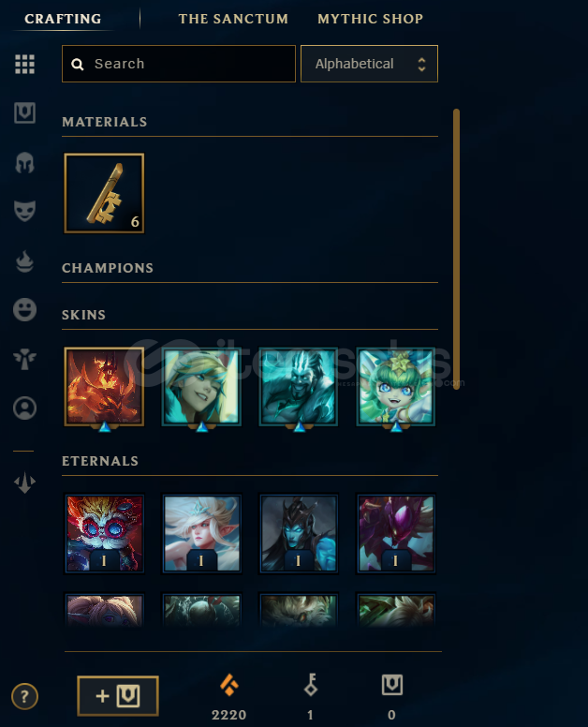Image resolution: width=588 pixels, height=727 pixels.
Task: Select the Eternals flame filter icon
Action: [24, 260]
